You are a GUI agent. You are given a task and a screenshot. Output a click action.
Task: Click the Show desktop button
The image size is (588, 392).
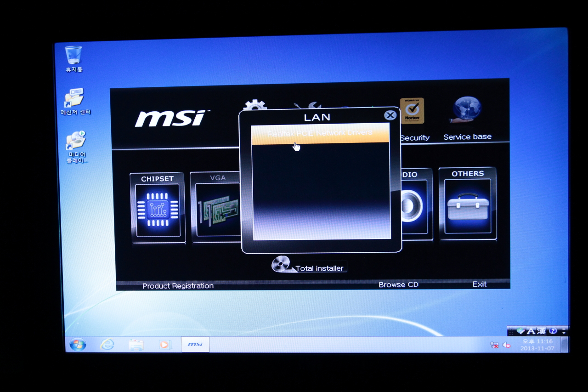pos(564,345)
